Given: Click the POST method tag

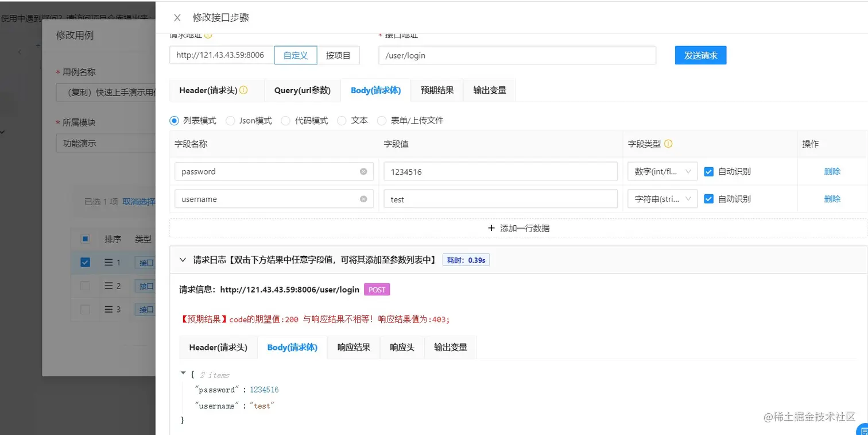Looking at the screenshot, I should coord(377,290).
